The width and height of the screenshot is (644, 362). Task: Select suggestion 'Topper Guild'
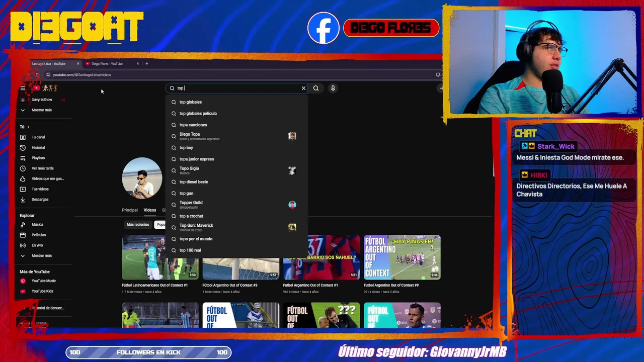click(236, 205)
